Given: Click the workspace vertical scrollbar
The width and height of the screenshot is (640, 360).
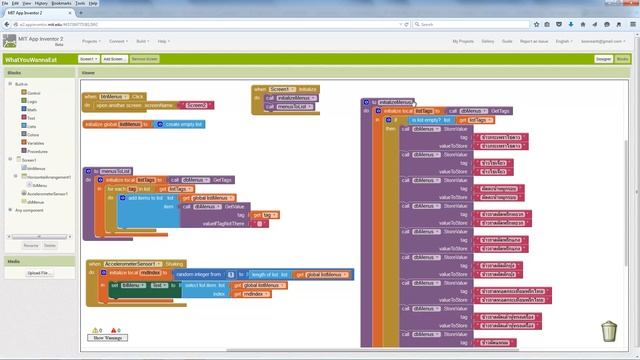Looking at the screenshot, I should click(x=625, y=202).
